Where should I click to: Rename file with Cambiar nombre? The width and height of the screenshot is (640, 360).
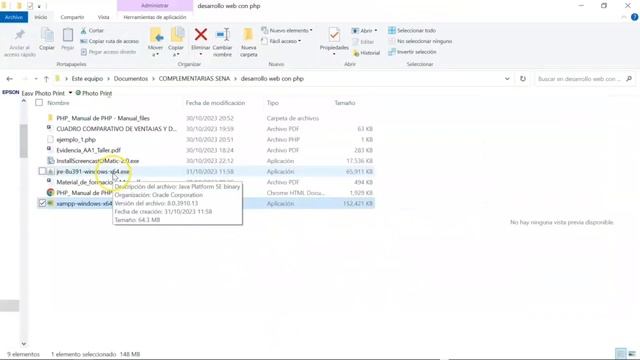pos(222,42)
